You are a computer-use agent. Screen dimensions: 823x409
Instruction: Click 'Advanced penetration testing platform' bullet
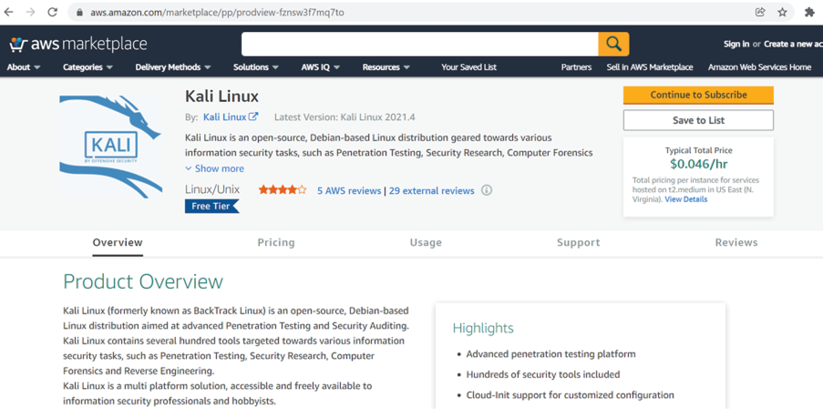click(551, 354)
